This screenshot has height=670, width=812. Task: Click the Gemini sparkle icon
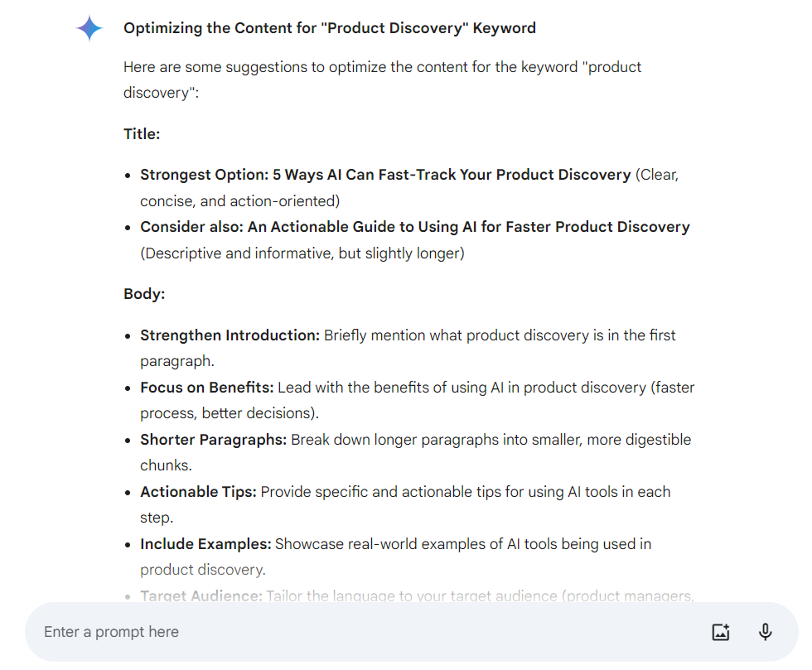pyautogui.click(x=89, y=29)
